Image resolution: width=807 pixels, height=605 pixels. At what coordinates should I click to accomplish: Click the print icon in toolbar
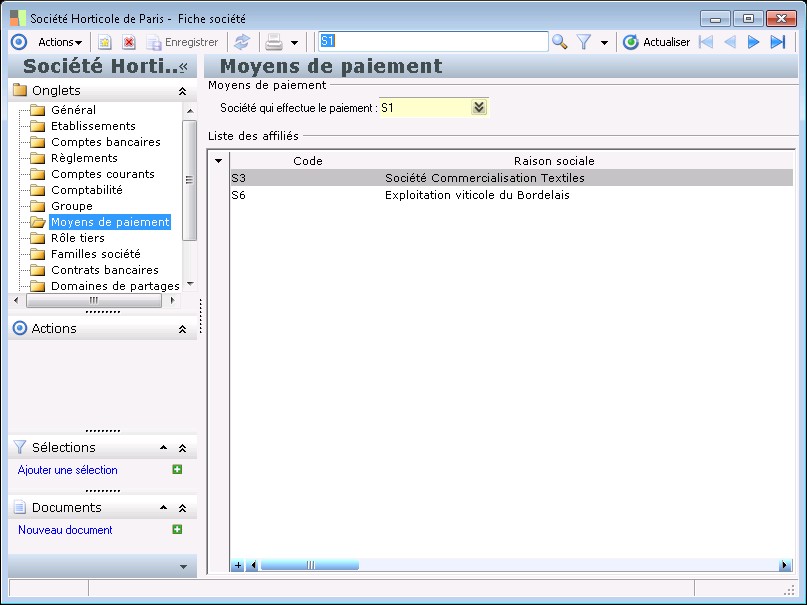click(273, 42)
